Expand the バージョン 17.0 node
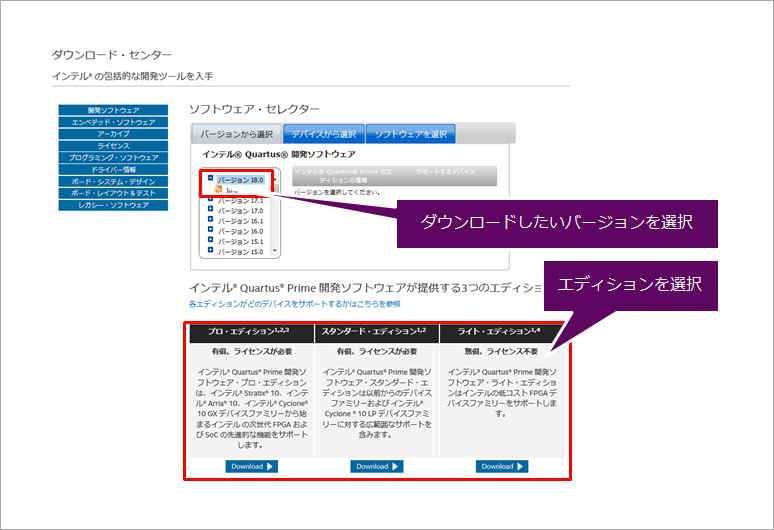This screenshot has width=774, height=530. pos(210,209)
